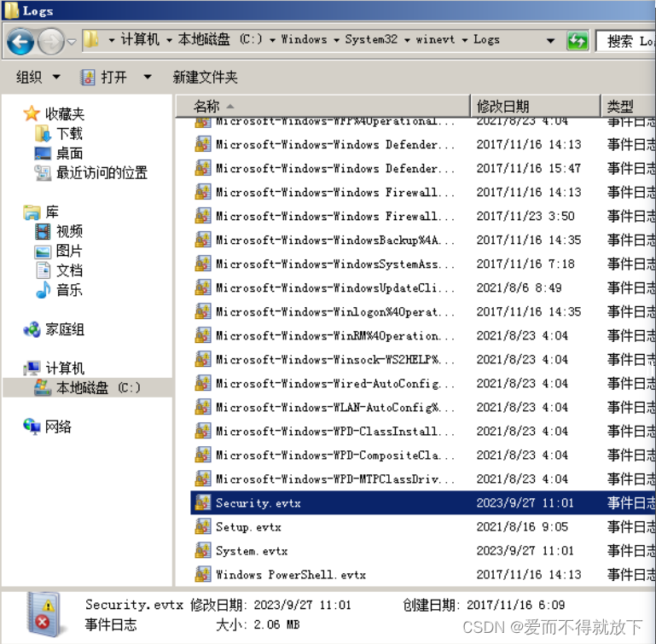Select WinRM%4Operation log file icon
This screenshot has width=656, height=644.
tap(203, 335)
